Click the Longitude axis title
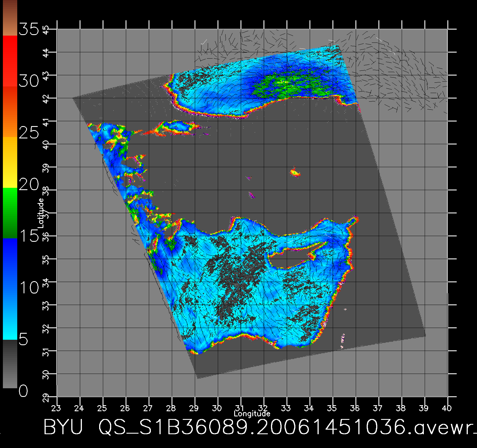 pos(252,414)
